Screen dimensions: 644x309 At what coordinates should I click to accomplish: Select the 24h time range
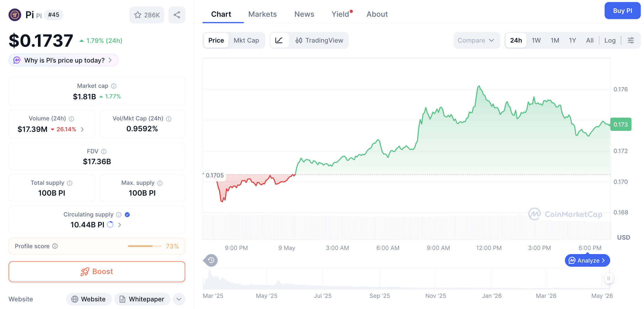pos(516,40)
